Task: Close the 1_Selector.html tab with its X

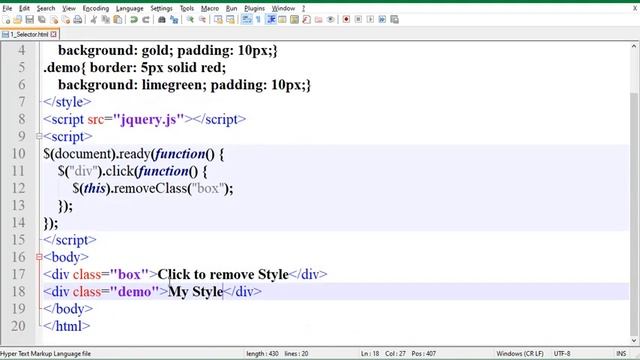Action: 53,35
